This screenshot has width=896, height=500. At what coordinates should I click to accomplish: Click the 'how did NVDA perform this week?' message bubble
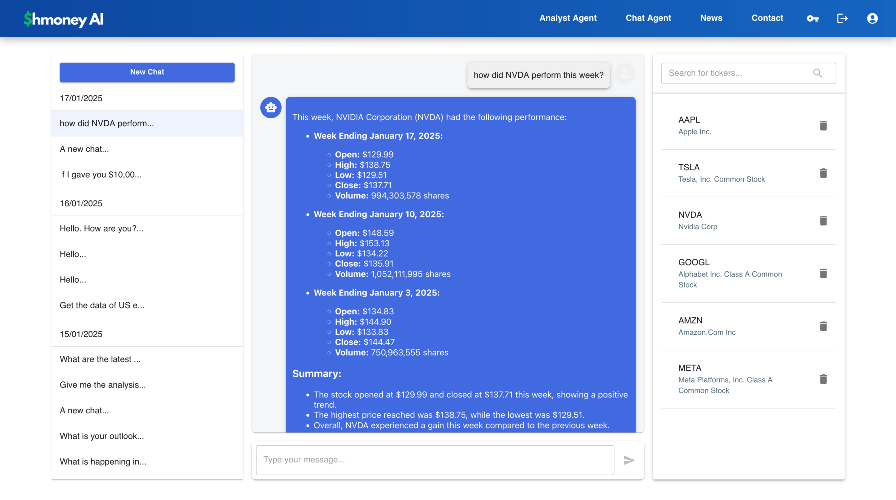coord(538,75)
